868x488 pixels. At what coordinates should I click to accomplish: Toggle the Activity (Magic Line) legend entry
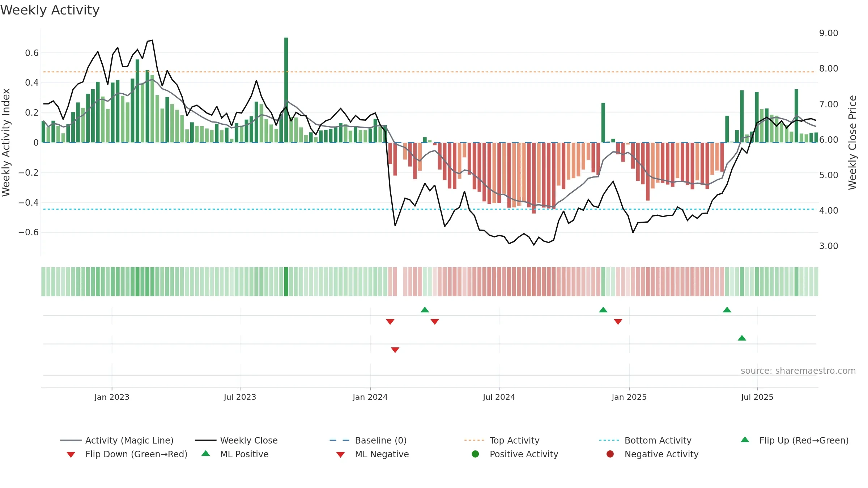tap(117, 440)
